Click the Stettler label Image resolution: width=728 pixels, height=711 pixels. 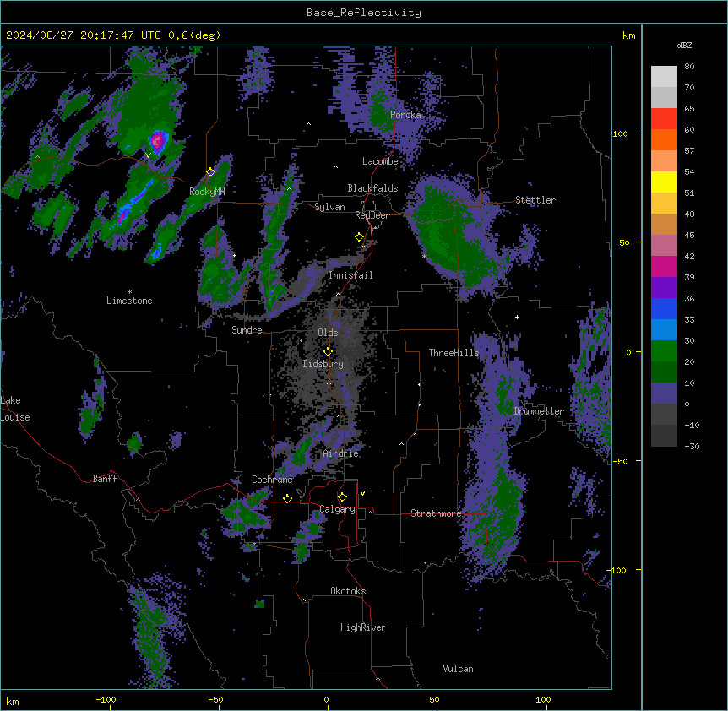coord(535,200)
